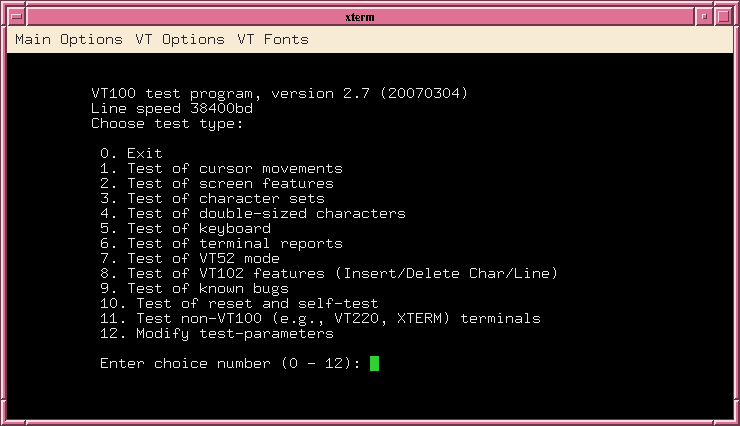Open the Main Options menu
The width and height of the screenshot is (740, 426).
coord(69,40)
